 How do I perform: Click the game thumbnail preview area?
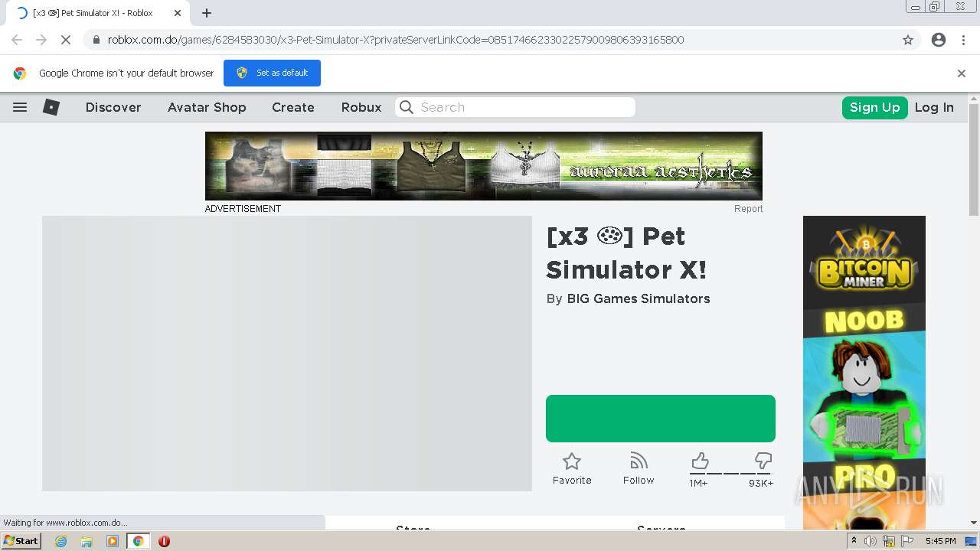(287, 354)
